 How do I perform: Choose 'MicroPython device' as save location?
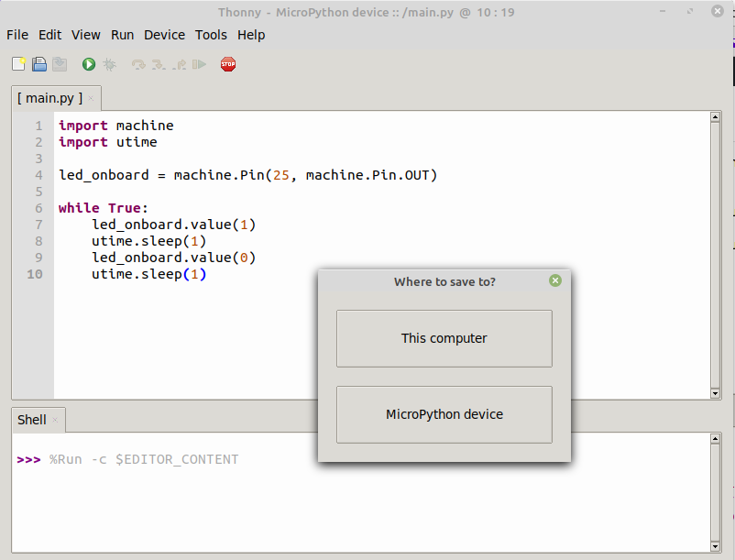(x=444, y=414)
